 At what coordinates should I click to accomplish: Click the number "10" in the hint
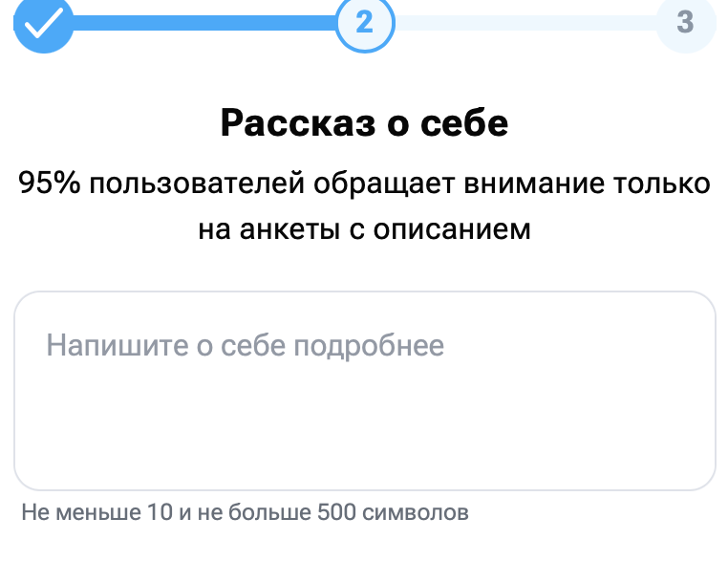point(160,513)
